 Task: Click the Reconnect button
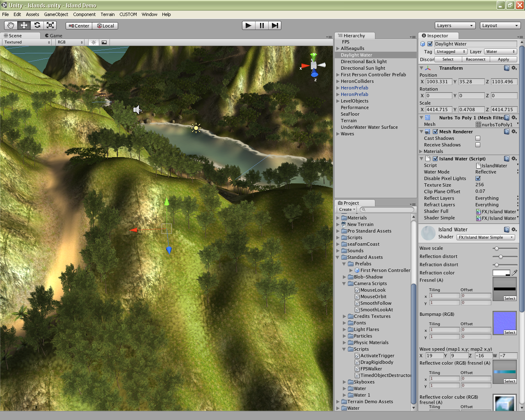pyautogui.click(x=475, y=59)
